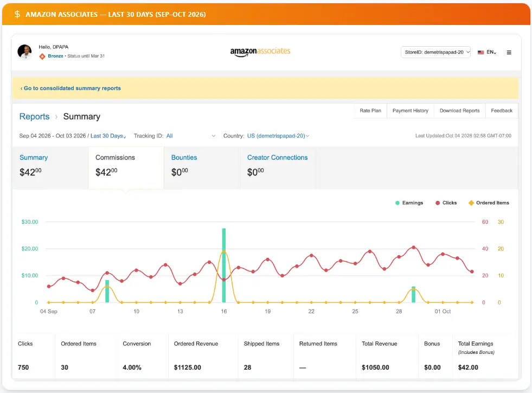Click the tall earnings bar at 16 Sep

(224, 265)
